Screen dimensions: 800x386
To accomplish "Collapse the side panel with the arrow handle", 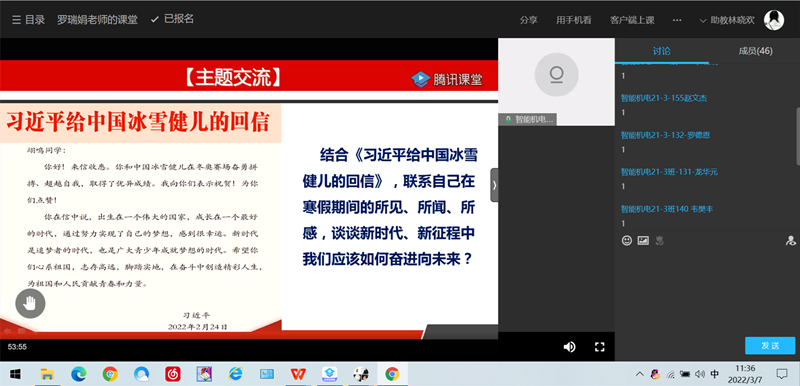I will click(494, 185).
